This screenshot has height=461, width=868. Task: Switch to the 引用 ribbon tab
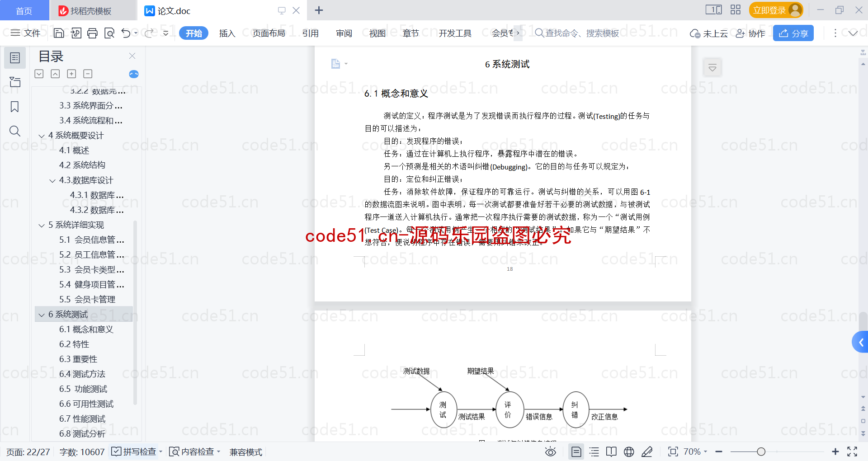click(311, 33)
